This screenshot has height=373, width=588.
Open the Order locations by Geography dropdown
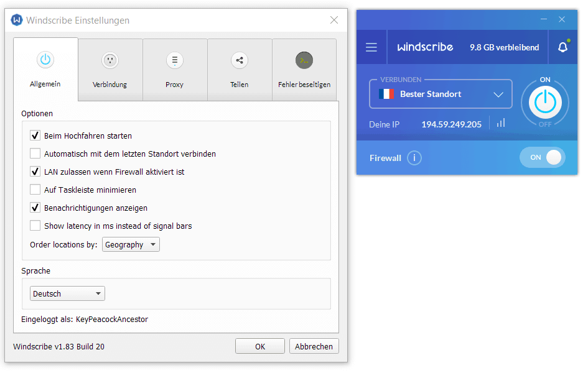coord(131,244)
